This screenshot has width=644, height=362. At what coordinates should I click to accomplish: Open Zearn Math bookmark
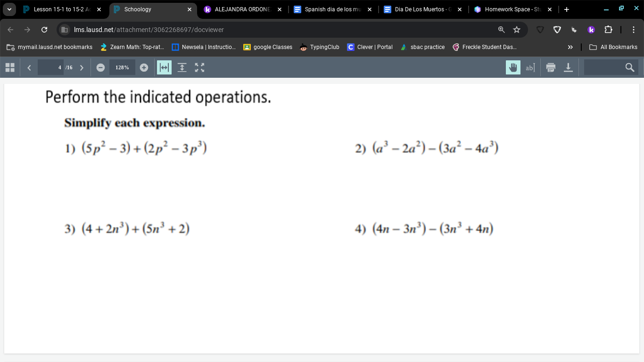coord(132,47)
